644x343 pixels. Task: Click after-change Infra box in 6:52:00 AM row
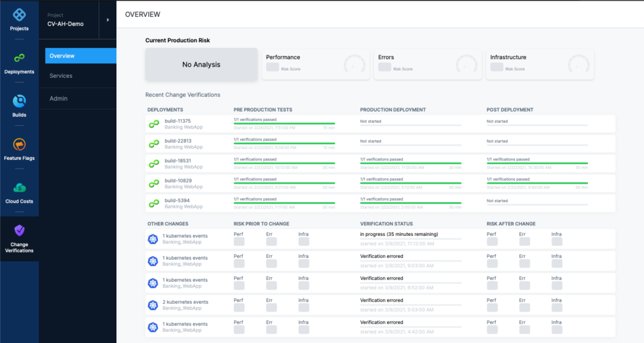[x=557, y=286]
